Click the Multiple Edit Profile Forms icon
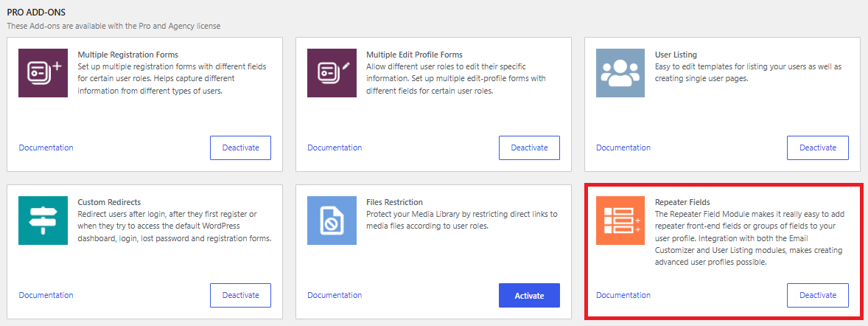The width and height of the screenshot is (868, 326). point(332,73)
